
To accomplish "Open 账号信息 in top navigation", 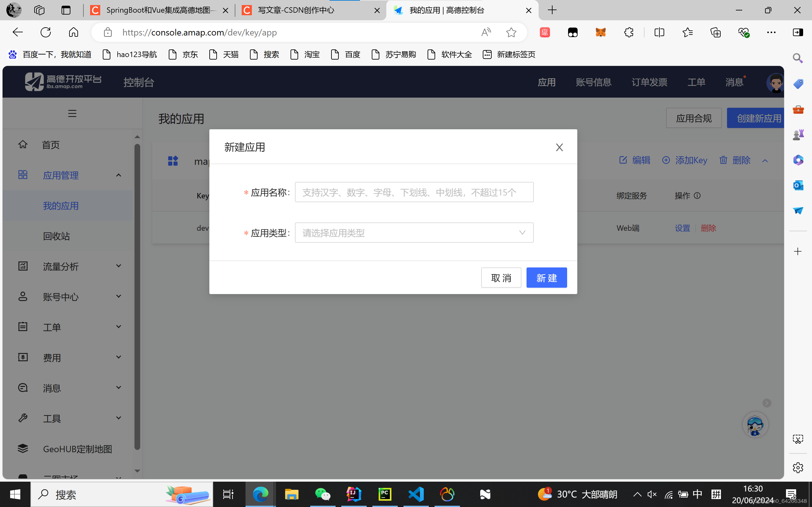I will point(593,82).
